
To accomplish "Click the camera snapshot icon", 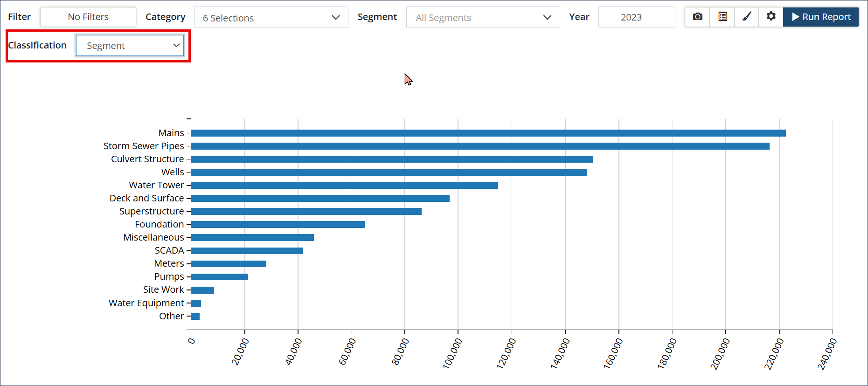I will tap(697, 17).
